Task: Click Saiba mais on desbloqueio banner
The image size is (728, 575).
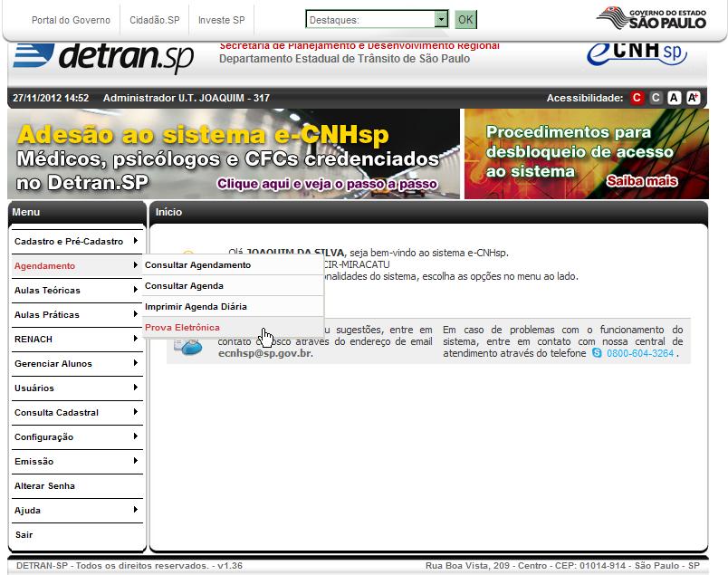Action: point(642,181)
